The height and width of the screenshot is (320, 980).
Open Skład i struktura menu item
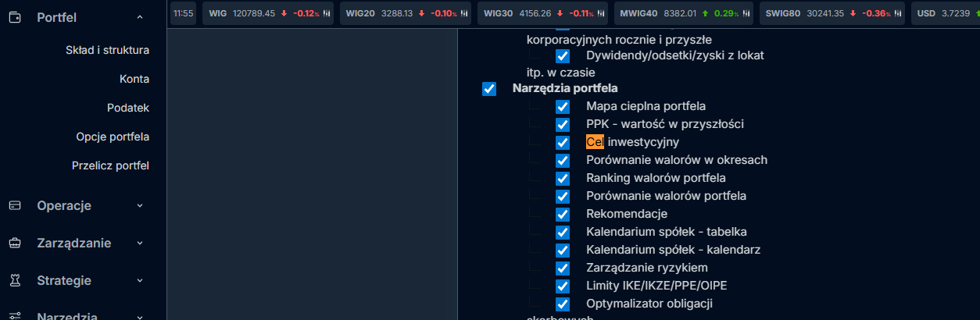pyautogui.click(x=107, y=50)
